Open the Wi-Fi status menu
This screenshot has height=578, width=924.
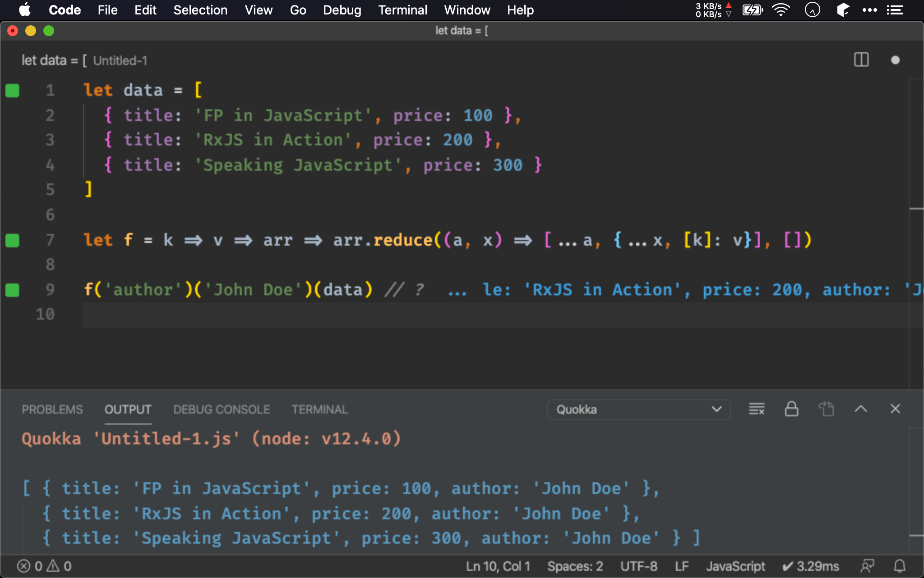click(x=781, y=10)
